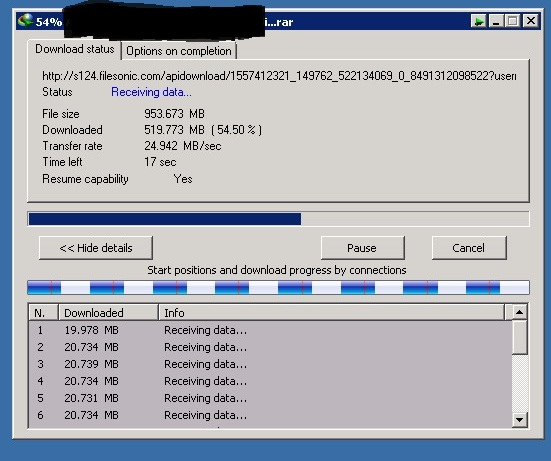Viewport: 551px width, 461px height.
Task: Select connection 1 row with 19.978 MB
Action: click(x=270, y=330)
